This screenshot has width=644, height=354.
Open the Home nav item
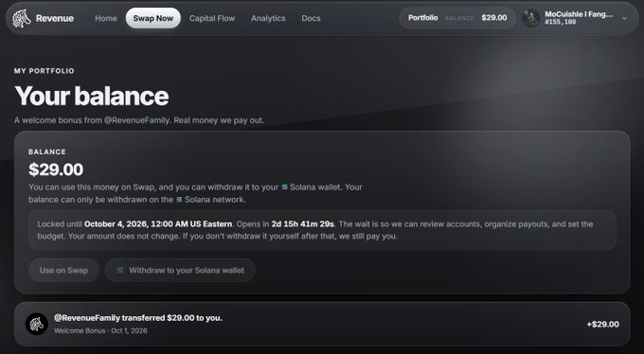point(106,19)
